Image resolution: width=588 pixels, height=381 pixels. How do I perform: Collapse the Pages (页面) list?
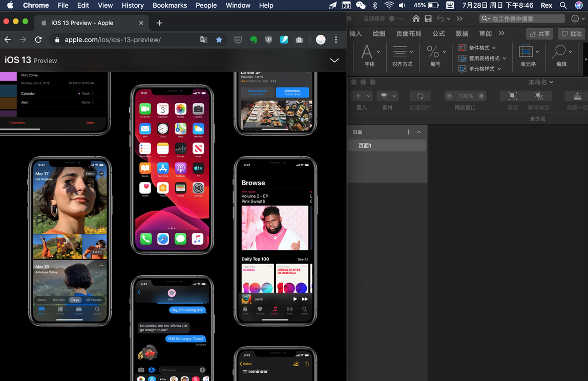tap(419, 132)
